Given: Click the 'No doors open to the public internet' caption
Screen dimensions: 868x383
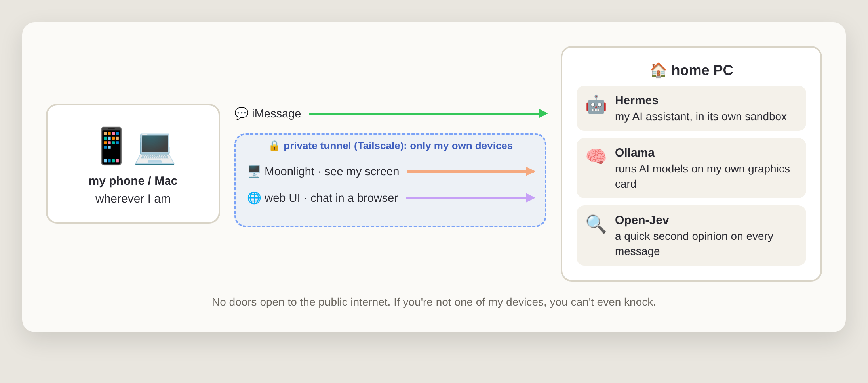Looking at the screenshot, I should [x=434, y=302].
